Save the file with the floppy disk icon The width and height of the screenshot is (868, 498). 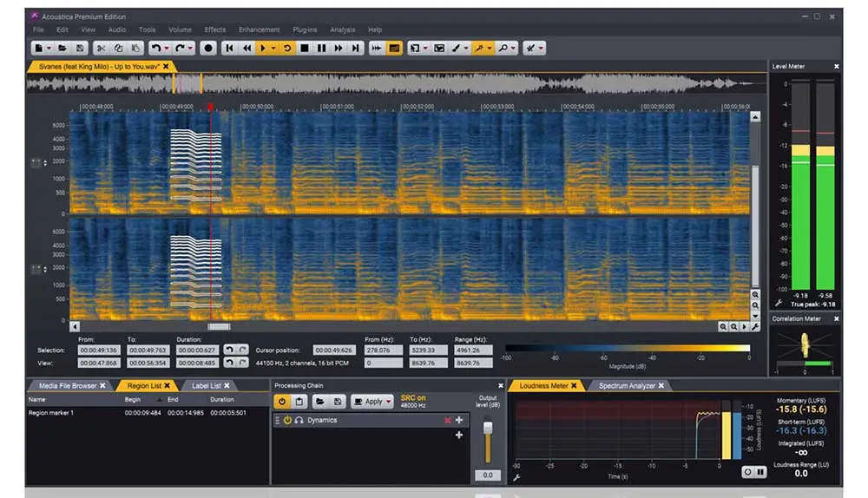coord(80,49)
